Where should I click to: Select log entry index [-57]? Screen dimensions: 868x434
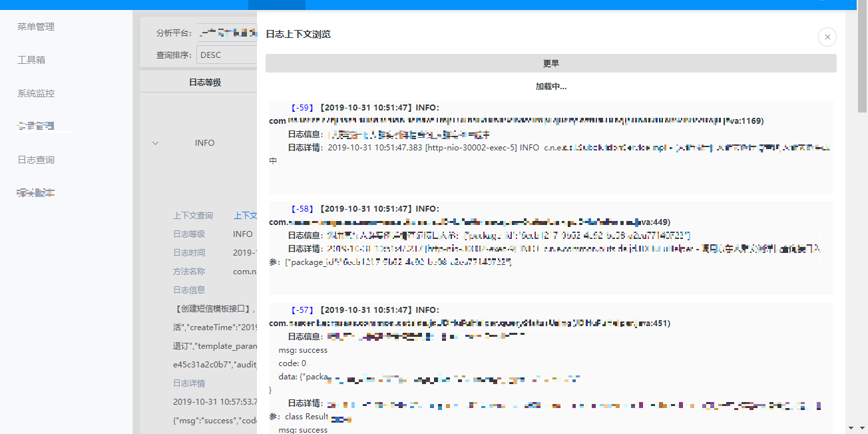point(302,310)
